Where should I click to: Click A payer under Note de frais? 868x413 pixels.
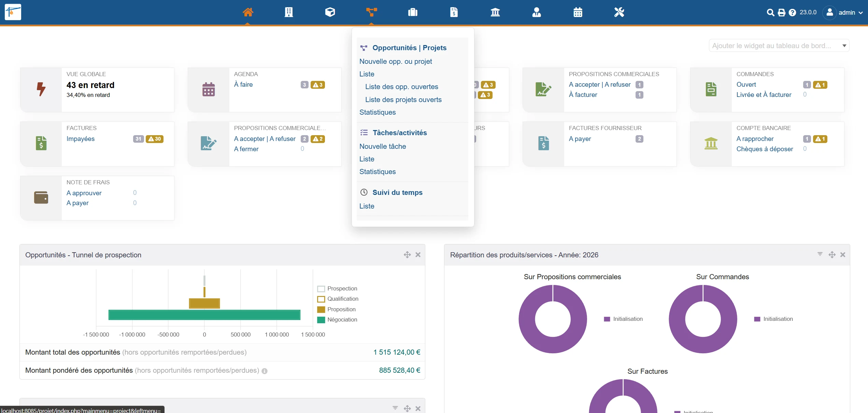pos(77,203)
